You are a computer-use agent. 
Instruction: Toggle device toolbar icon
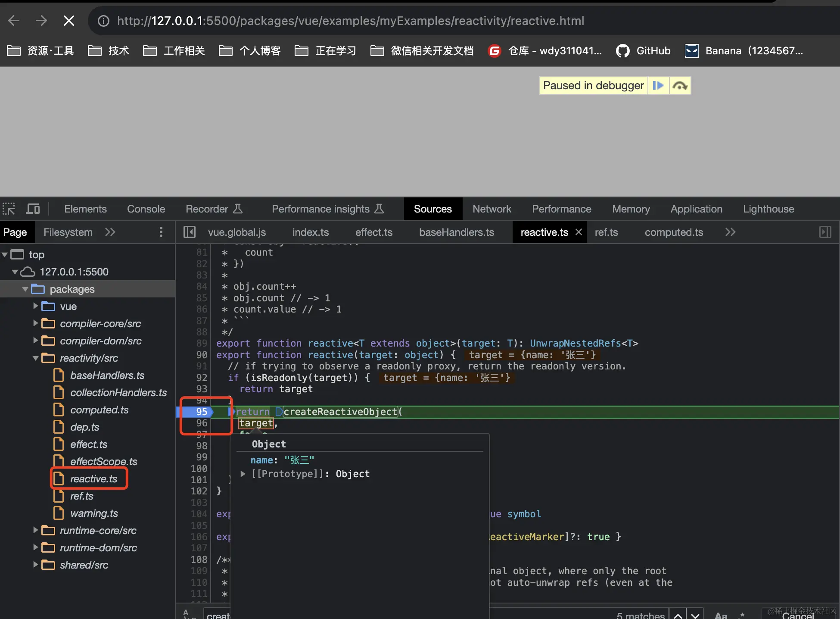click(x=33, y=209)
